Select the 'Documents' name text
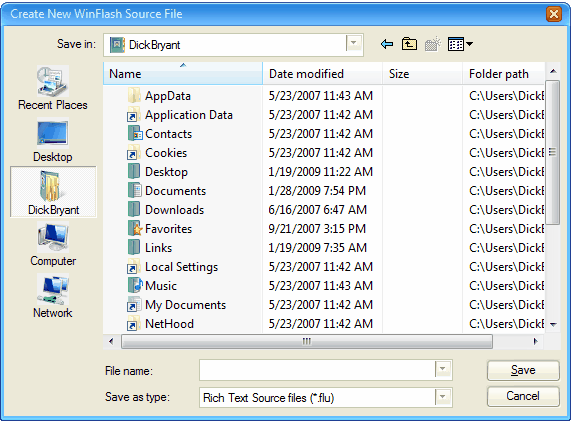 (175, 190)
